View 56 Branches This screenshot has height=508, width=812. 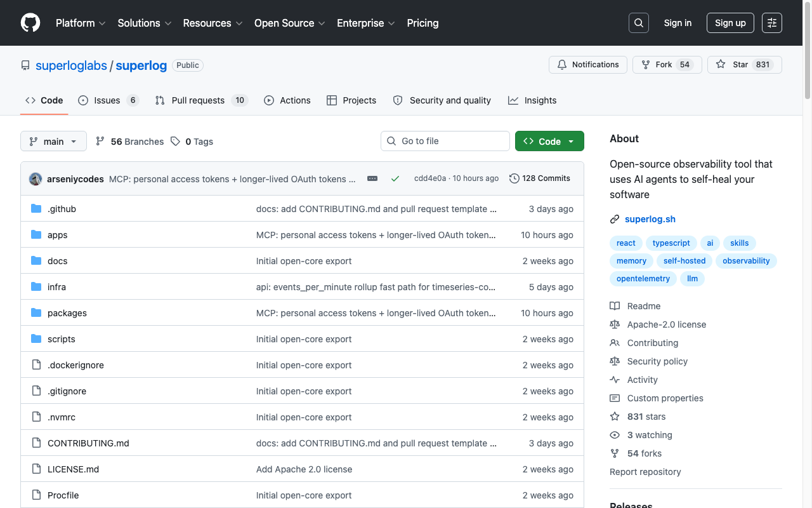(130, 142)
